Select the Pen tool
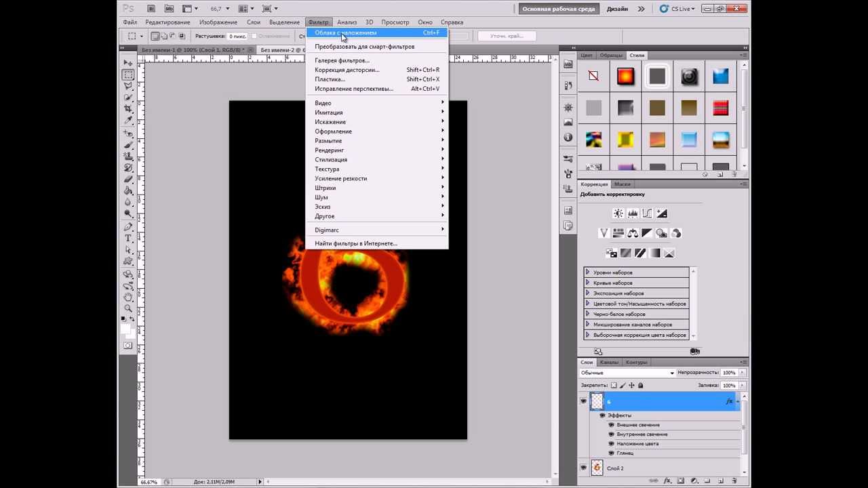 click(x=128, y=227)
